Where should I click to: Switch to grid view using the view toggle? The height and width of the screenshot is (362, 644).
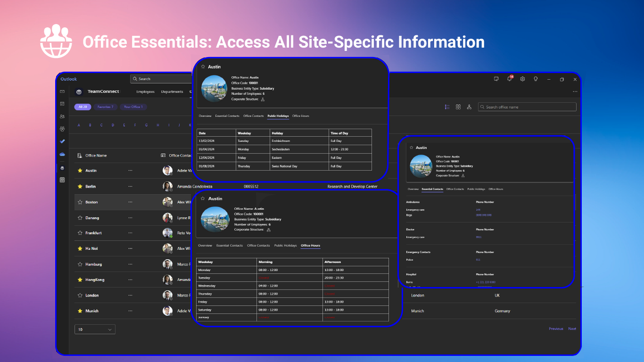(458, 107)
